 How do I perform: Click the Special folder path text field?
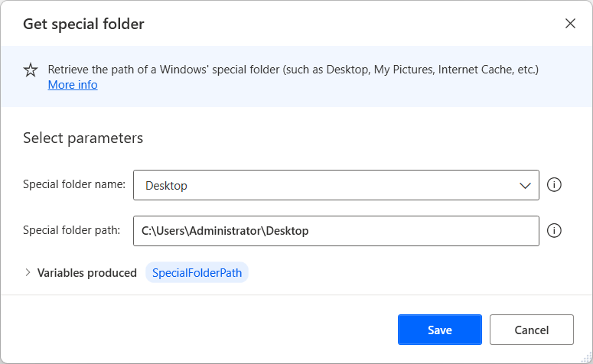[335, 230]
